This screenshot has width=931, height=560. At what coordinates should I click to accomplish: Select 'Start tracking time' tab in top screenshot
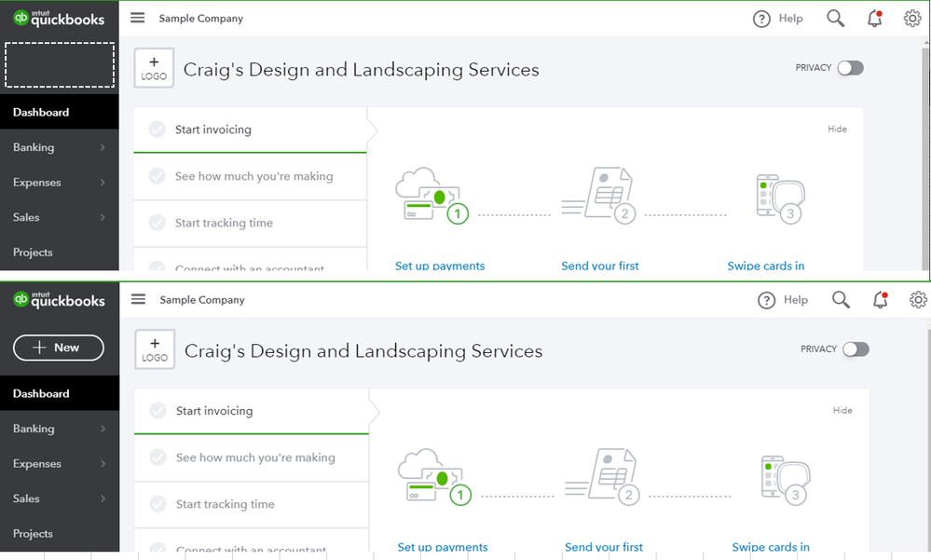coord(250,223)
